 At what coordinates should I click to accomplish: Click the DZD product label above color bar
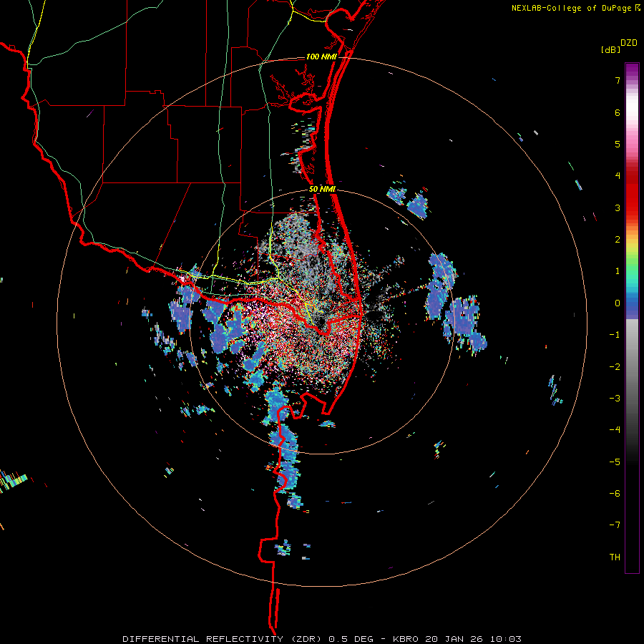629,43
